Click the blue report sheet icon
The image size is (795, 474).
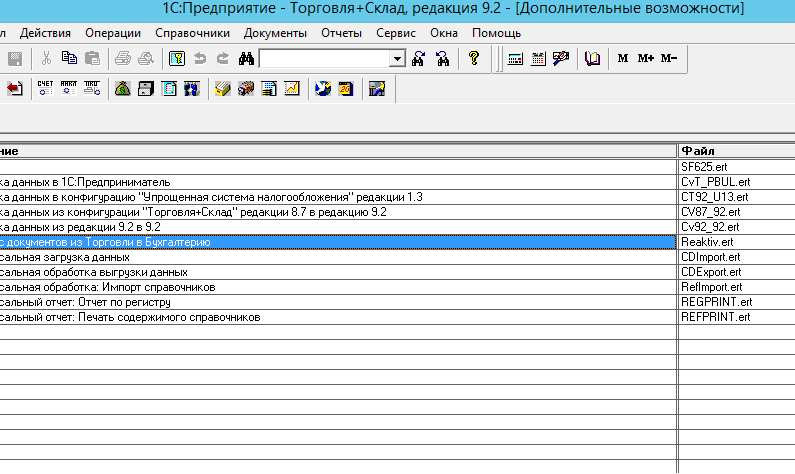(269, 89)
